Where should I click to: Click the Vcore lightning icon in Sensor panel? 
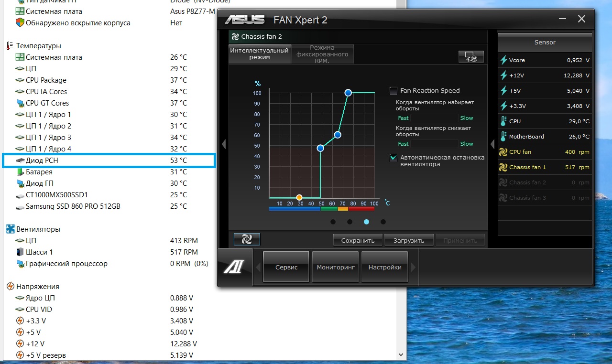[x=503, y=60]
